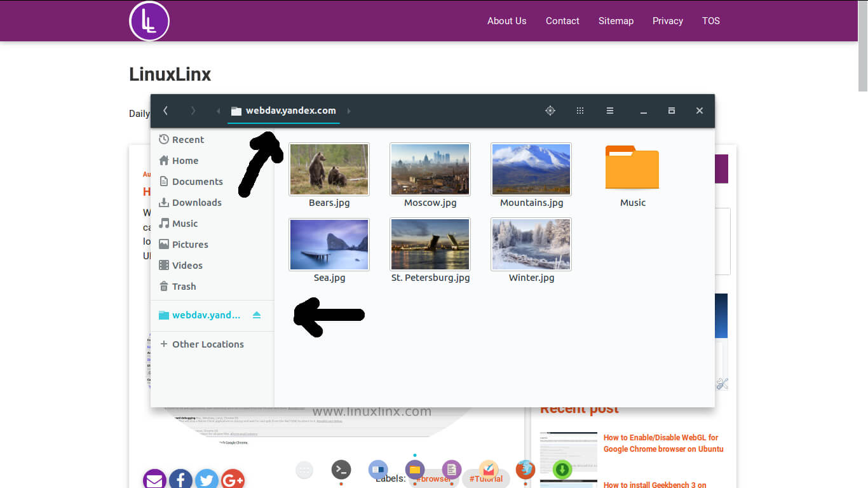Image resolution: width=868 pixels, height=488 pixels.
Task: Select the St. Petersburg.jpg thumbnail
Action: (430, 244)
